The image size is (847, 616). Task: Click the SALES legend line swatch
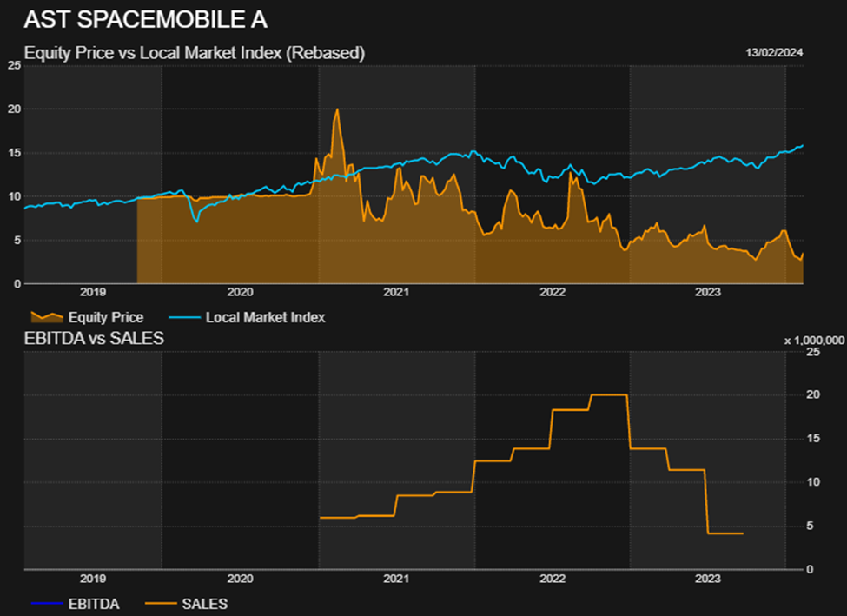point(161,604)
